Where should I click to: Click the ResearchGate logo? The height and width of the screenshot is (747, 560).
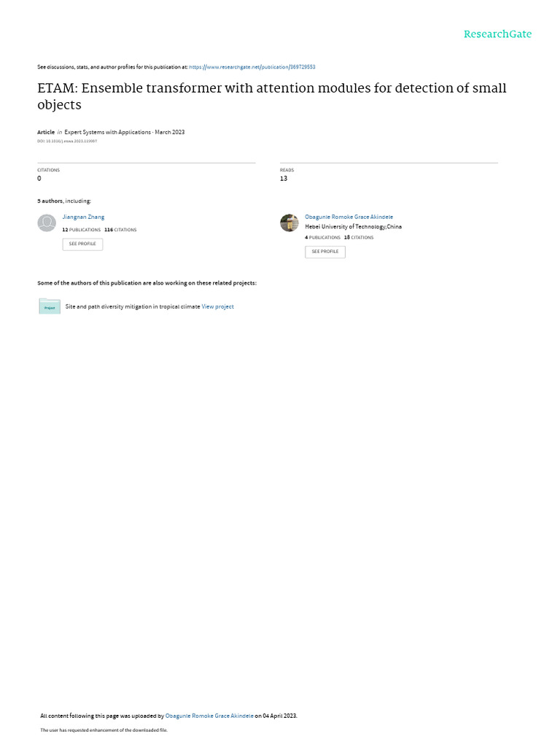click(497, 34)
